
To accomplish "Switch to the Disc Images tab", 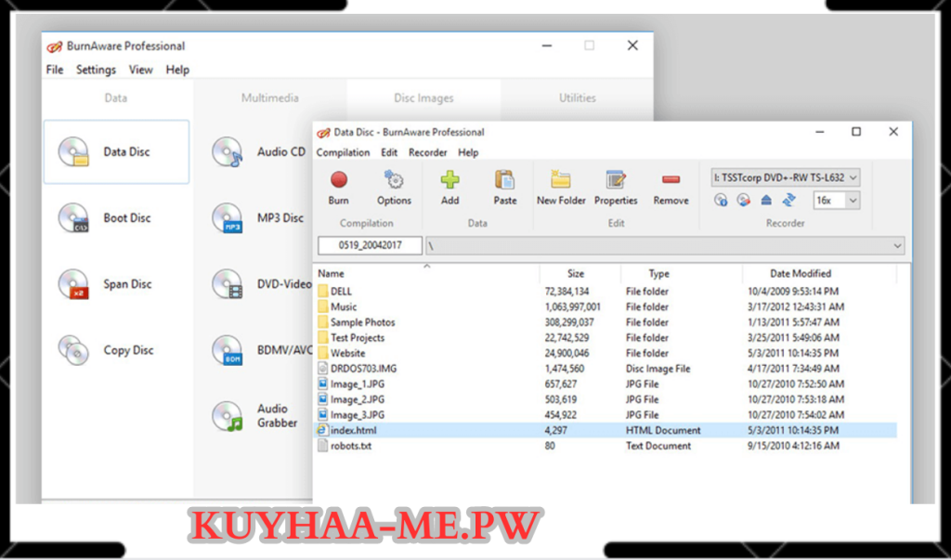I will 423,98.
